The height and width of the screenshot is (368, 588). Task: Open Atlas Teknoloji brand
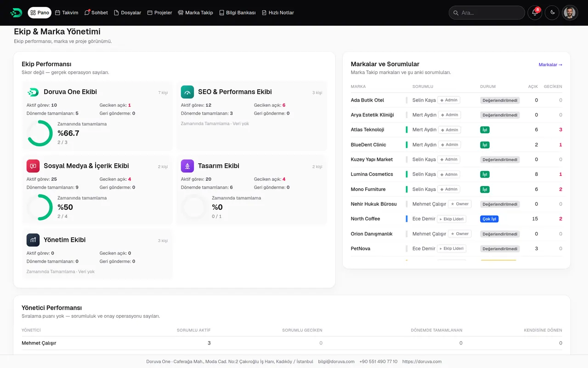pyautogui.click(x=367, y=130)
